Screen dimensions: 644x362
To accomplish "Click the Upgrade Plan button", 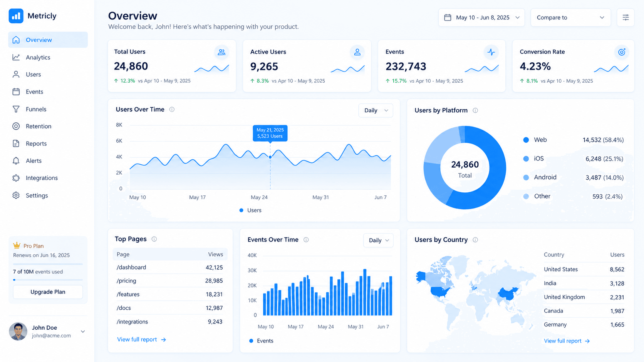I will [x=48, y=292].
